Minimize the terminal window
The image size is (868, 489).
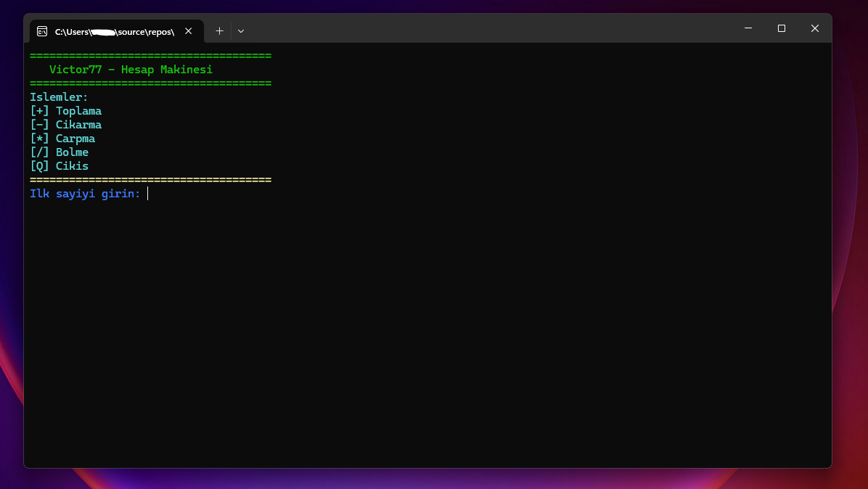pos(748,28)
